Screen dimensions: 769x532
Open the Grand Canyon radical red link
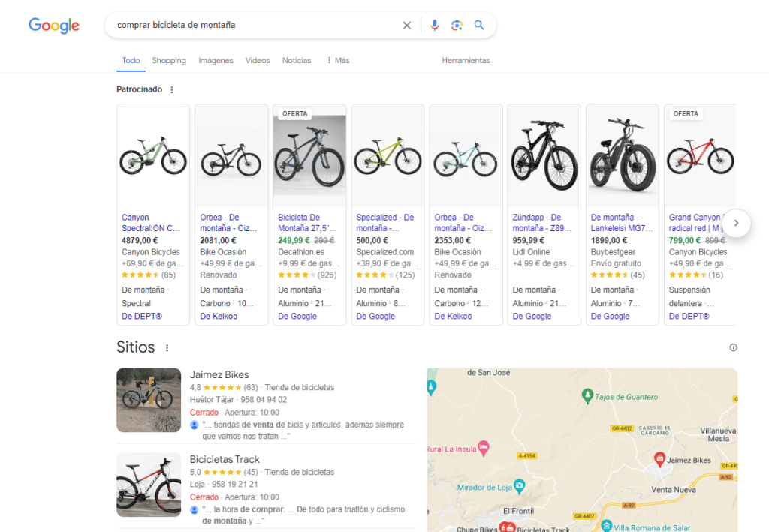(696, 223)
